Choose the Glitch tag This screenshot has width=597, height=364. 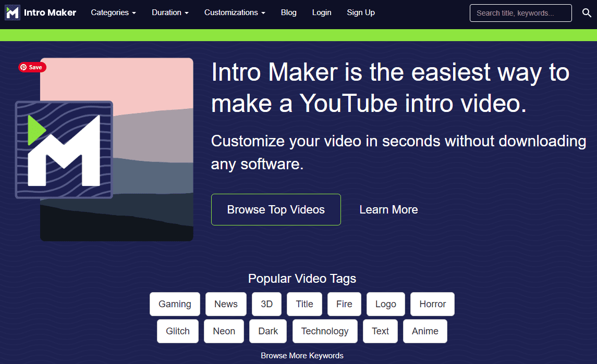[178, 331]
